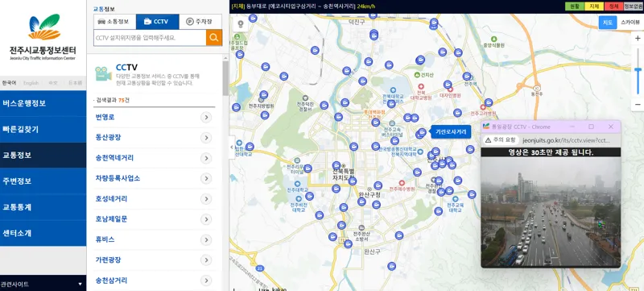Click the red 정체 legend box

[614, 6]
